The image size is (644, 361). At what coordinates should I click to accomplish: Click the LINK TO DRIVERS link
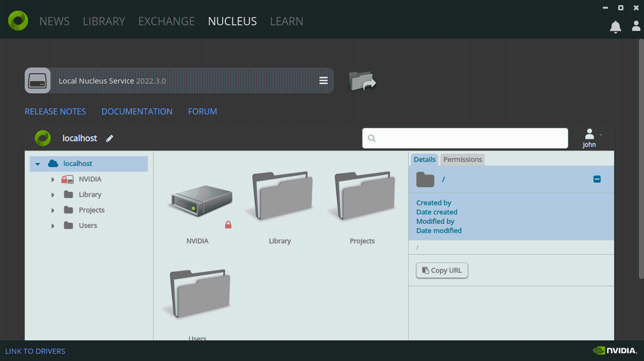pyautogui.click(x=35, y=351)
